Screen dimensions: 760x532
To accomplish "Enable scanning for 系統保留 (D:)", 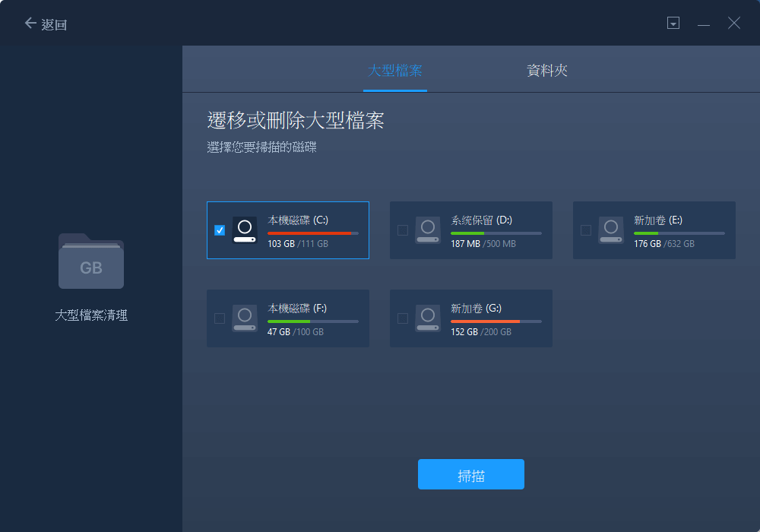I will coord(403,230).
